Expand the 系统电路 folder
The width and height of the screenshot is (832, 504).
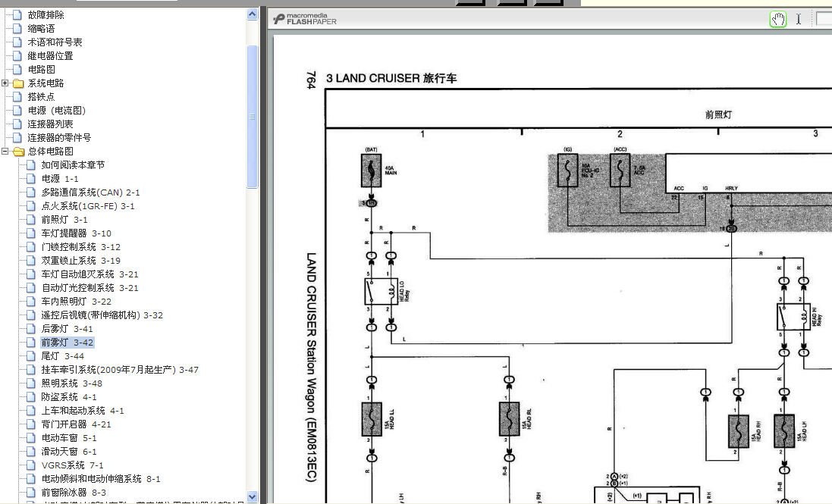click(5, 83)
